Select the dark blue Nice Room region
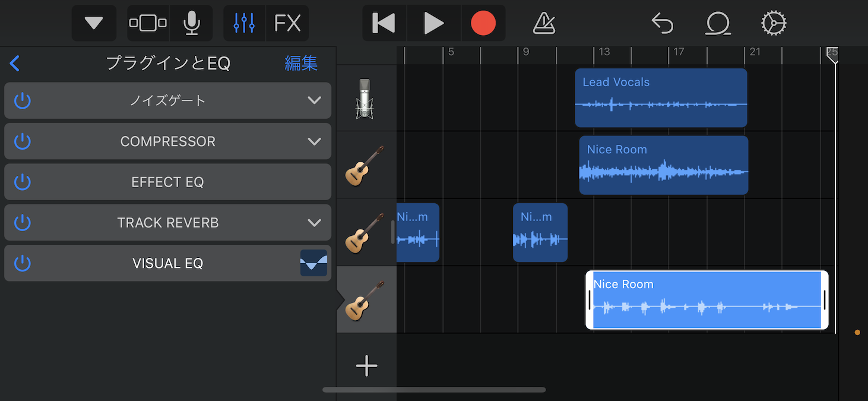This screenshot has width=868, height=401. click(x=664, y=165)
